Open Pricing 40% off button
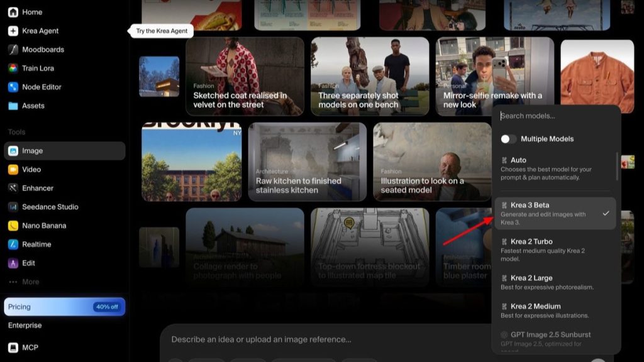The image size is (644, 362). coord(65,307)
